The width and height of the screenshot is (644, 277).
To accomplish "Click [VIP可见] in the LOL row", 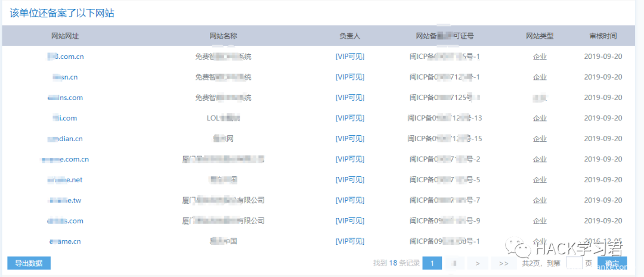I will coord(350,118).
